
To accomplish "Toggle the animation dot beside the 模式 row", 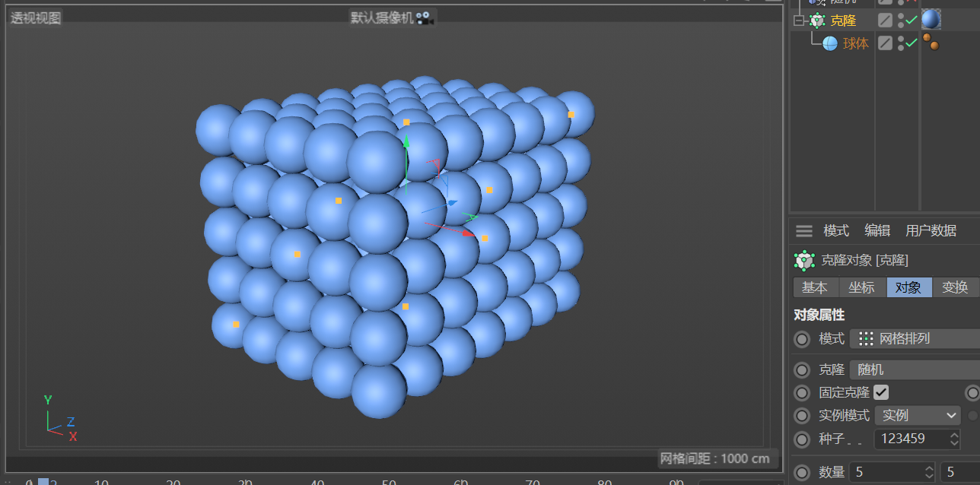I will 802,339.
